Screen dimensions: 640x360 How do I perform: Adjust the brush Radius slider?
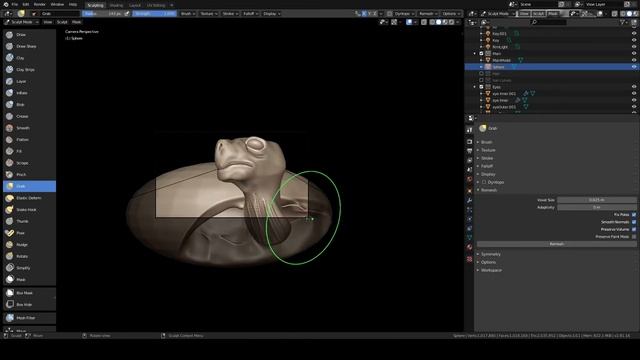pyautogui.click(x=102, y=13)
